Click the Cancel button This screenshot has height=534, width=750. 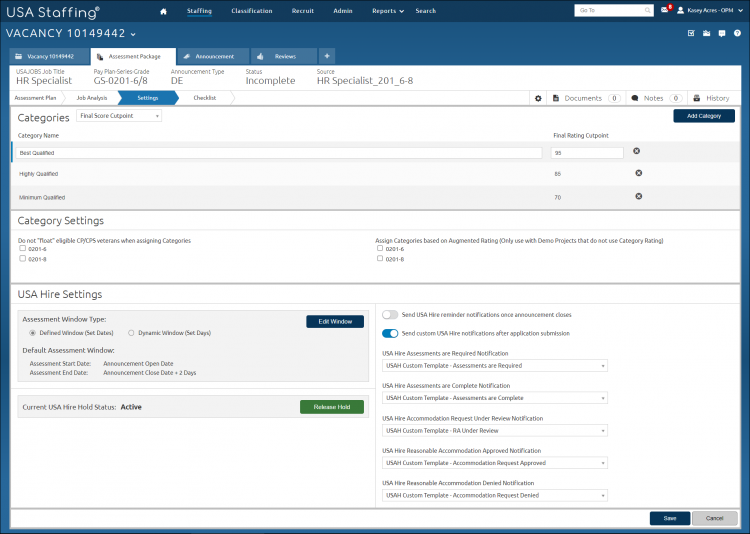click(x=714, y=518)
